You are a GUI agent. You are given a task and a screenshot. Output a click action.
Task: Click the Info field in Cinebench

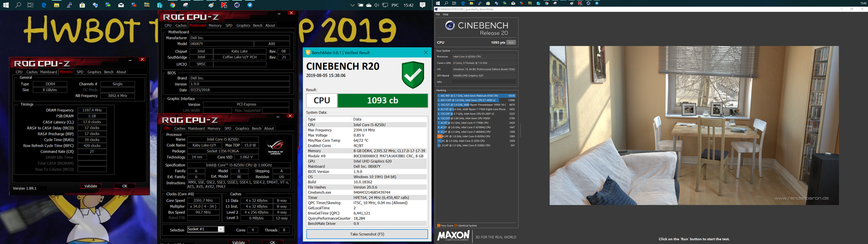pyautogui.click(x=484, y=82)
